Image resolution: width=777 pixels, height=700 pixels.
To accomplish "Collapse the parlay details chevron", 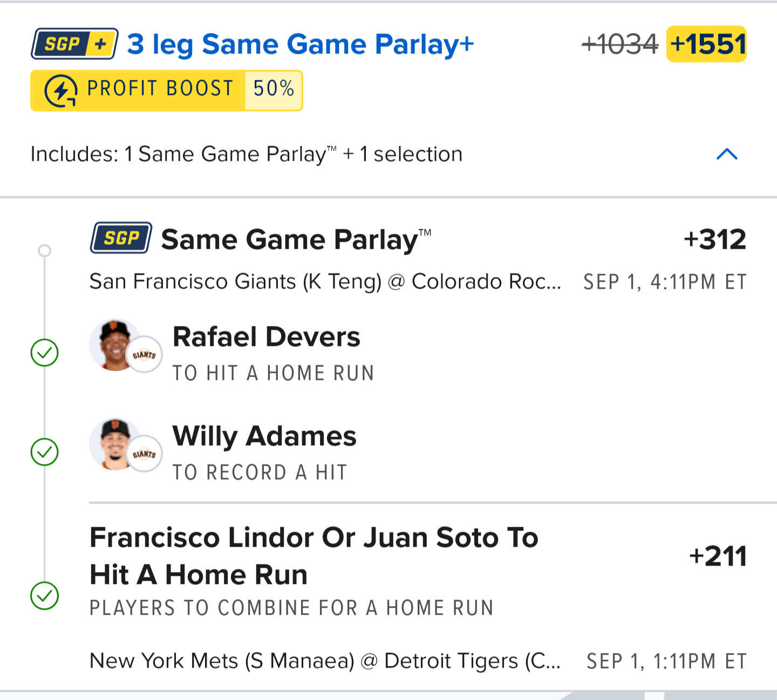I will pyautogui.click(x=726, y=154).
